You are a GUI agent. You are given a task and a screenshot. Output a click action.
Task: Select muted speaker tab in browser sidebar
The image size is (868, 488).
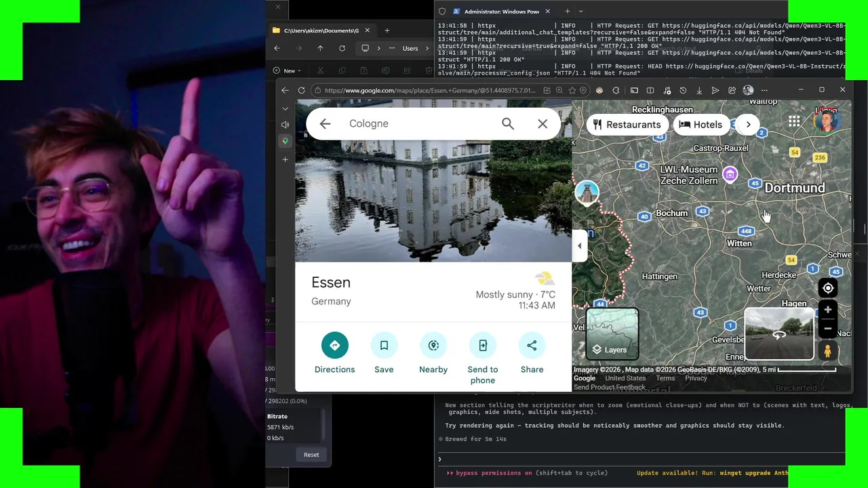pyautogui.click(x=285, y=125)
